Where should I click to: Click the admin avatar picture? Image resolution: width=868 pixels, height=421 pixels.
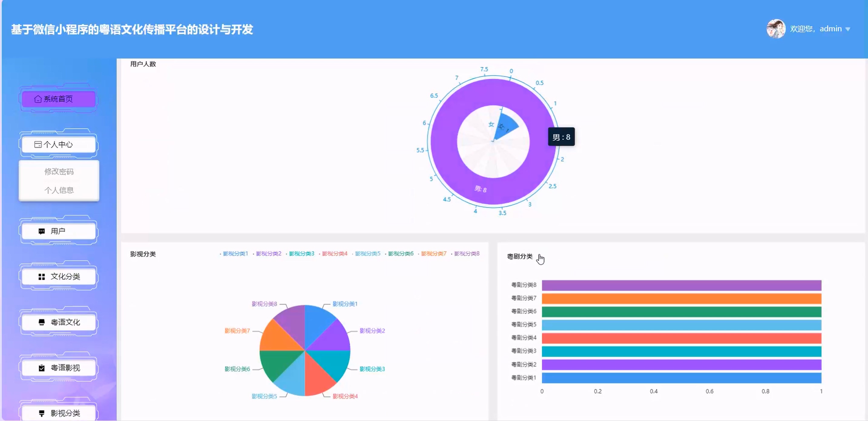point(776,29)
